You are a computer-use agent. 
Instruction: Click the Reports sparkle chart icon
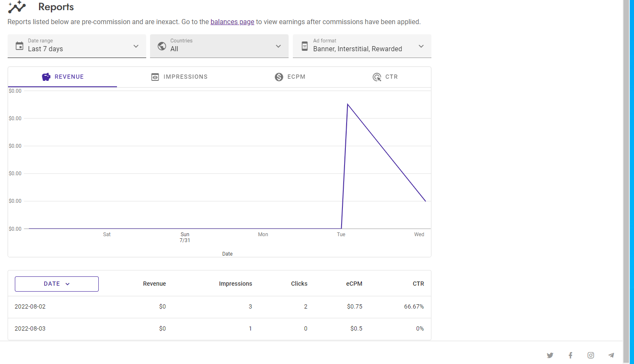pos(17,7)
